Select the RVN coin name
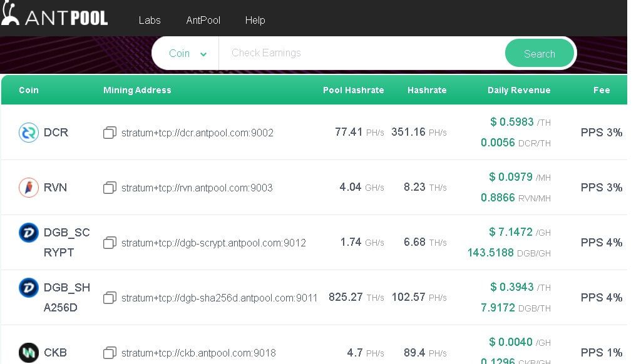The height and width of the screenshot is (364, 641). pos(55,188)
